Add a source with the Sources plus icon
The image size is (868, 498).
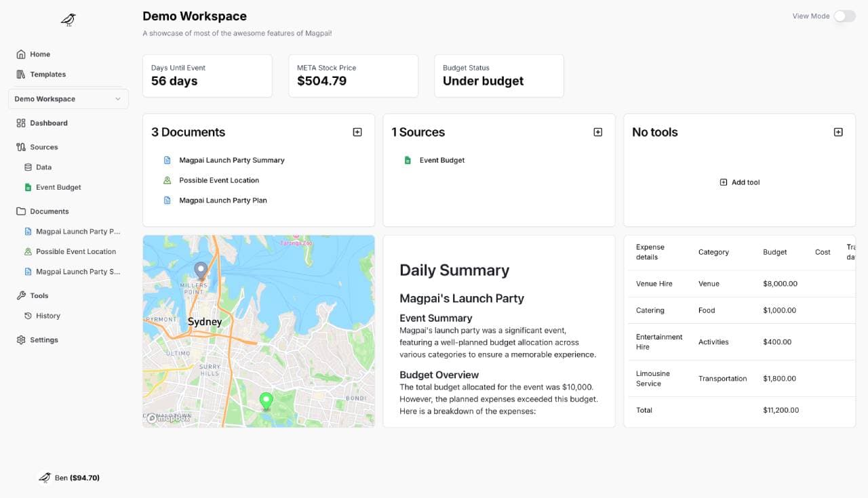coord(598,132)
